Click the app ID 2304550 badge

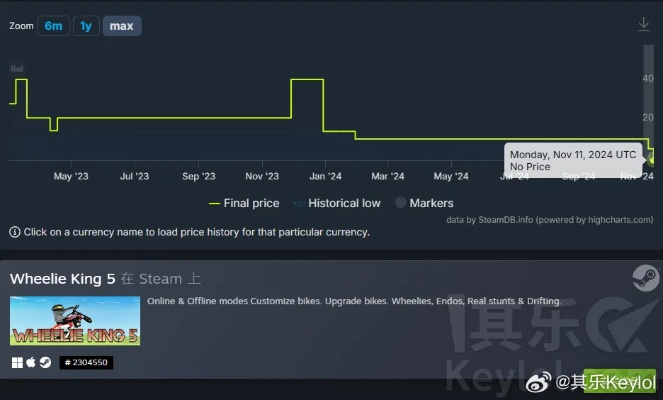pyautogui.click(x=86, y=362)
